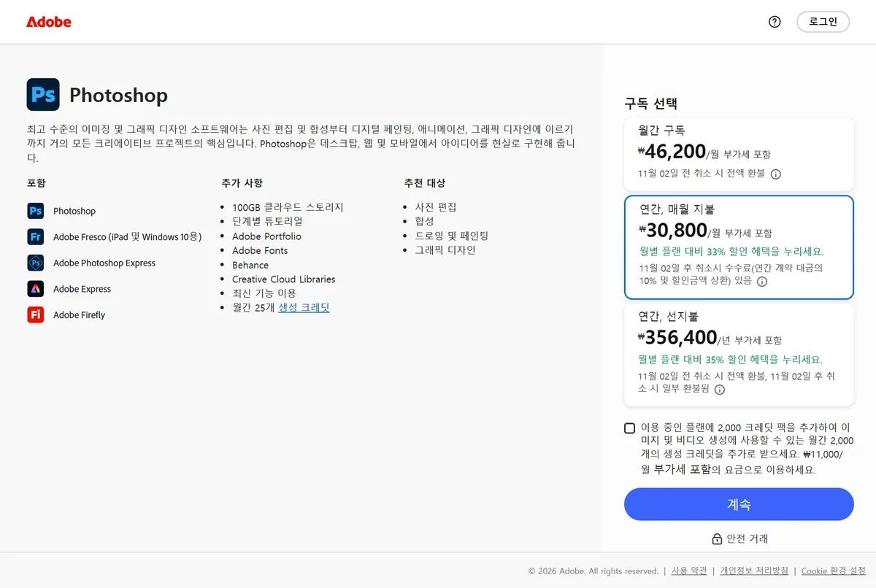The image size is (876, 588).
Task: Click the 최신 기능 이용 list item
Action: pos(264,293)
